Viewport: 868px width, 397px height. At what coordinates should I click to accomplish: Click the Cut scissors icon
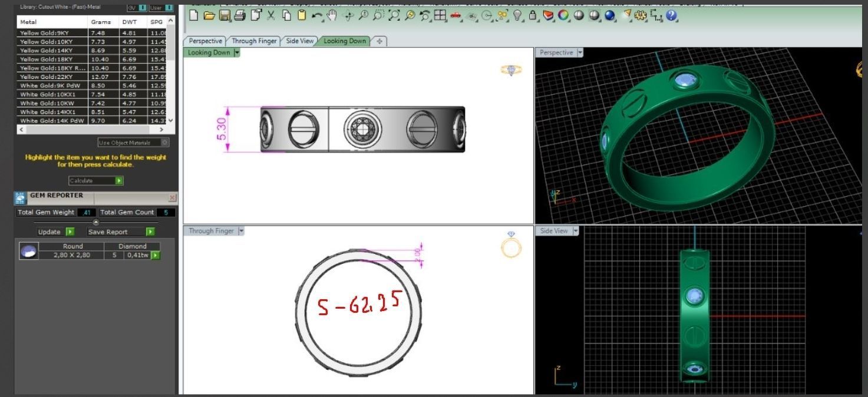270,16
